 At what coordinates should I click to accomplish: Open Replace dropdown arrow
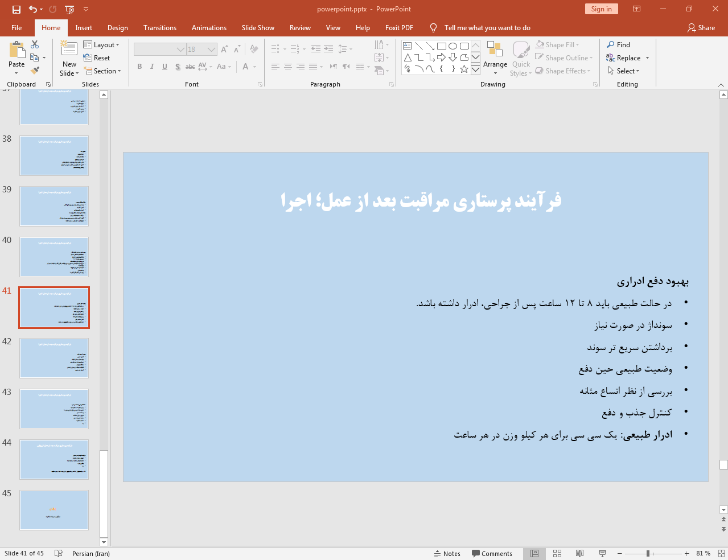pyautogui.click(x=647, y=58)
